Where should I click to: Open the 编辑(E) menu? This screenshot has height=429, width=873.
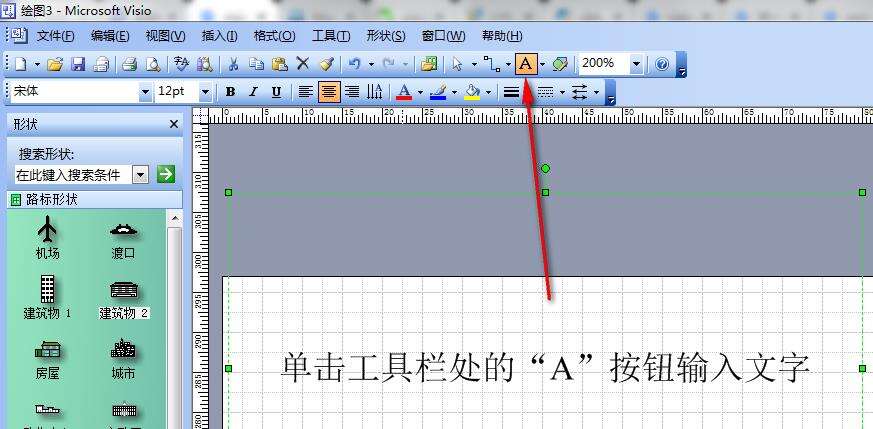(x=110, y=36)
